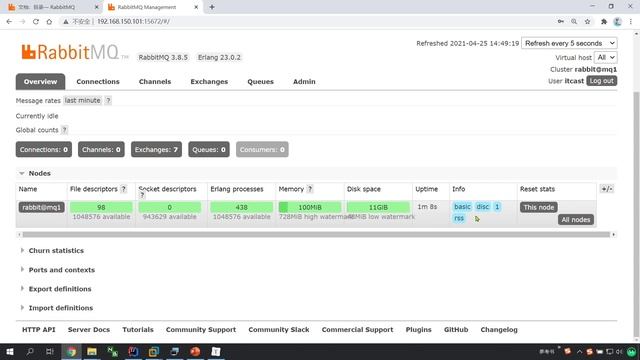Click the Exchanges: 7 count button

point(156,150)
